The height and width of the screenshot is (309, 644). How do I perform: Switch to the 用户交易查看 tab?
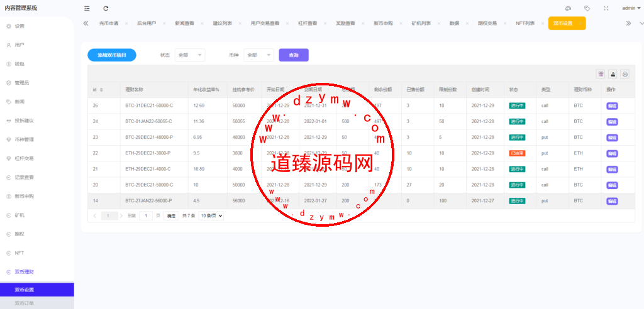tap(265, 23)
